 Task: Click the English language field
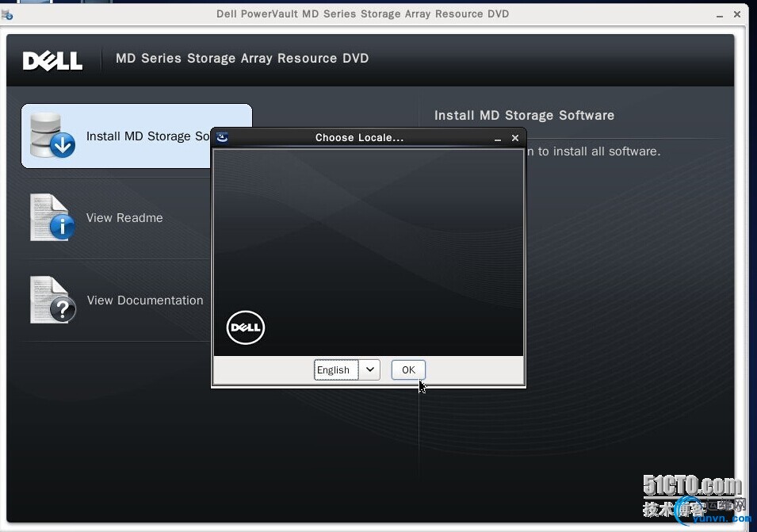[x=336, y=369]
